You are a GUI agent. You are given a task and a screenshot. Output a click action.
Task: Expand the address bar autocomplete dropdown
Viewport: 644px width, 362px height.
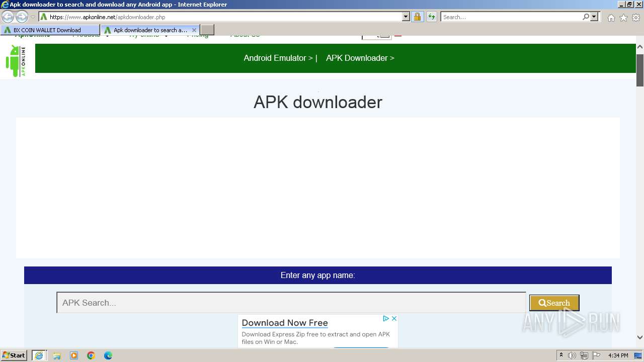tap(406, 17)
